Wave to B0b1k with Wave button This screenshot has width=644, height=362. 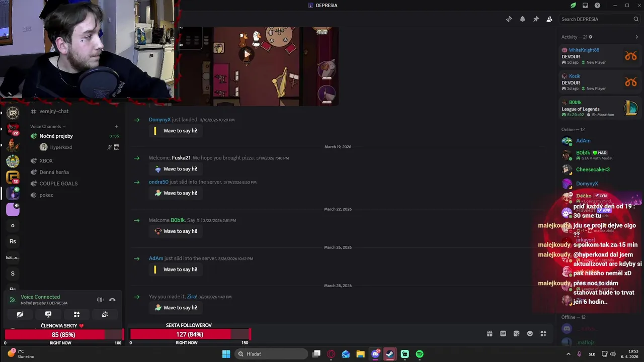click(176, 231)
